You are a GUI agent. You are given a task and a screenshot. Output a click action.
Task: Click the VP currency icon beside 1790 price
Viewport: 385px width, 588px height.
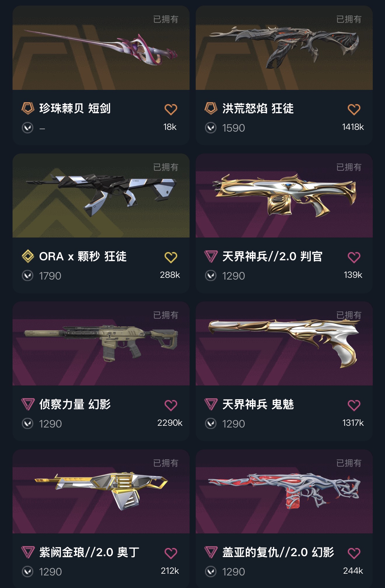[x=28, y=275]
